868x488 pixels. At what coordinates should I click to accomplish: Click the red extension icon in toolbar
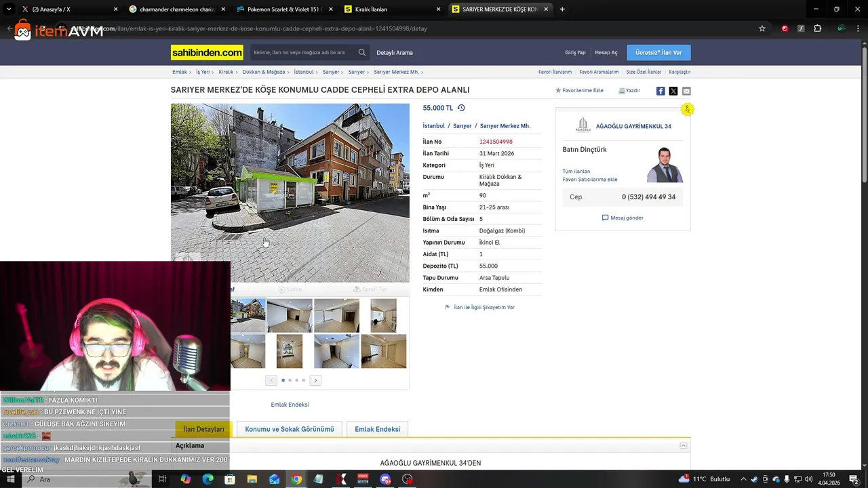785,28
